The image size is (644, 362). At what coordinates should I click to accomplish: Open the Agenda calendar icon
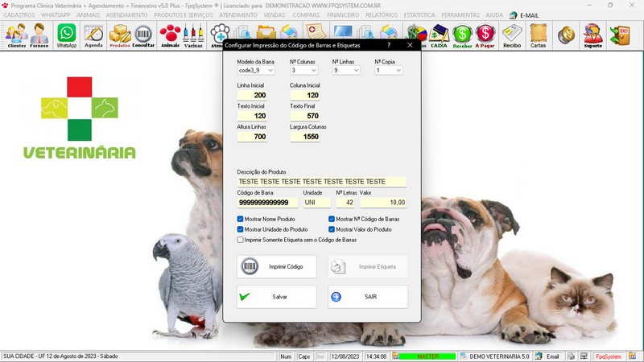tap(93, 35)
